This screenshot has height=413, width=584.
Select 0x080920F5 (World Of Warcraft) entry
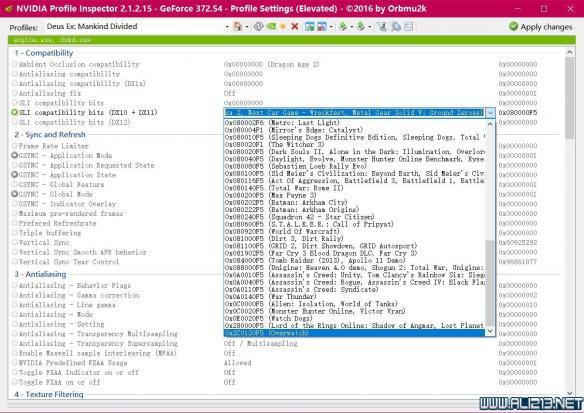[x=355, y=231]
